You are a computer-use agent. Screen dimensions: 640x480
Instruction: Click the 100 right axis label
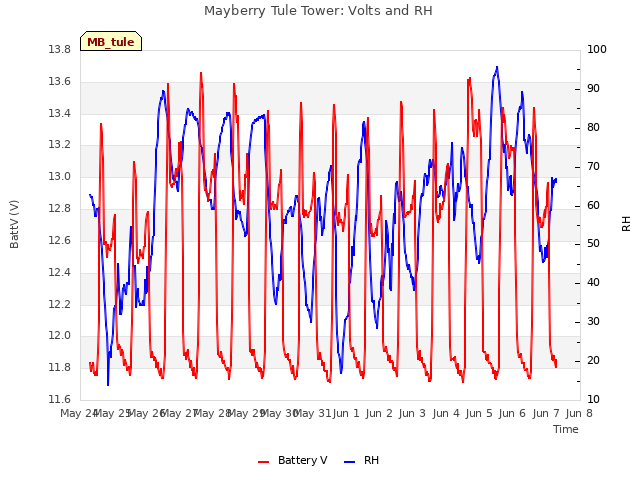(597, 50)
